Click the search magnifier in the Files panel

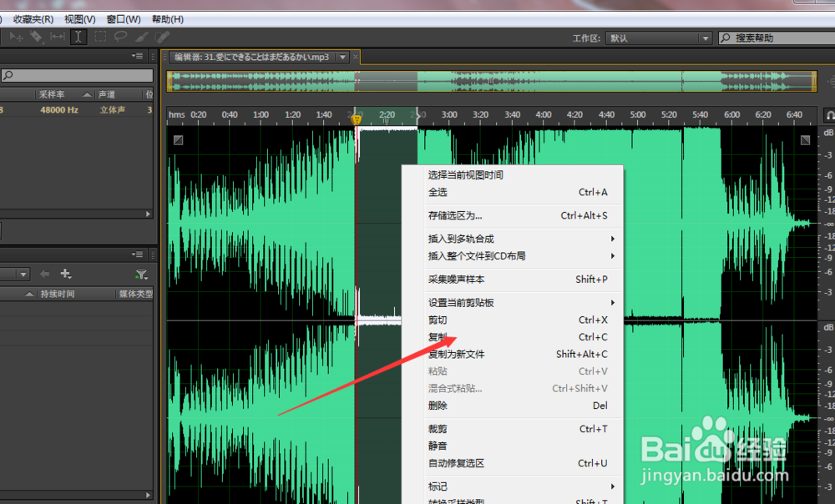click(8, 76)
